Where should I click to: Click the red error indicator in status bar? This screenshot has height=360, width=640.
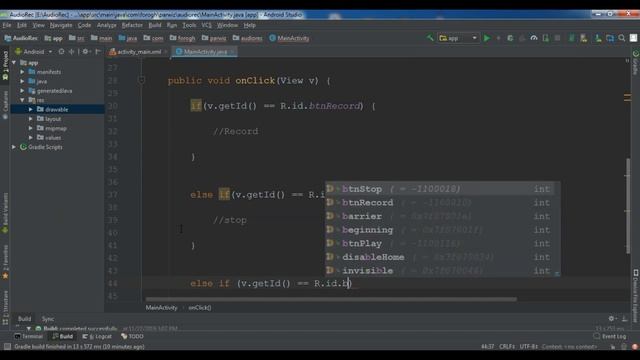635,347
